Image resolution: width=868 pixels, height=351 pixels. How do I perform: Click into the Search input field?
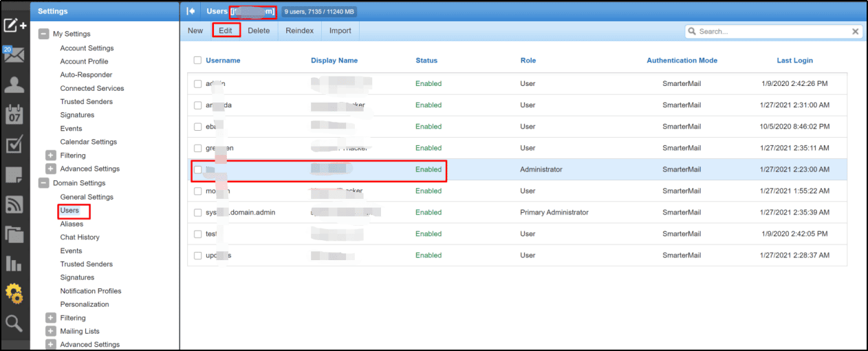tap(774, 31)
